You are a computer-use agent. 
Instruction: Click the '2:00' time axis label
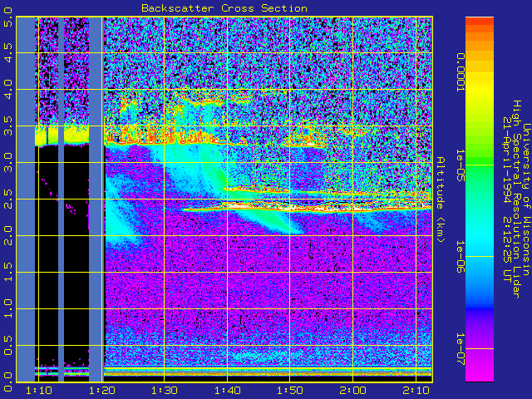tap(352, 391)
